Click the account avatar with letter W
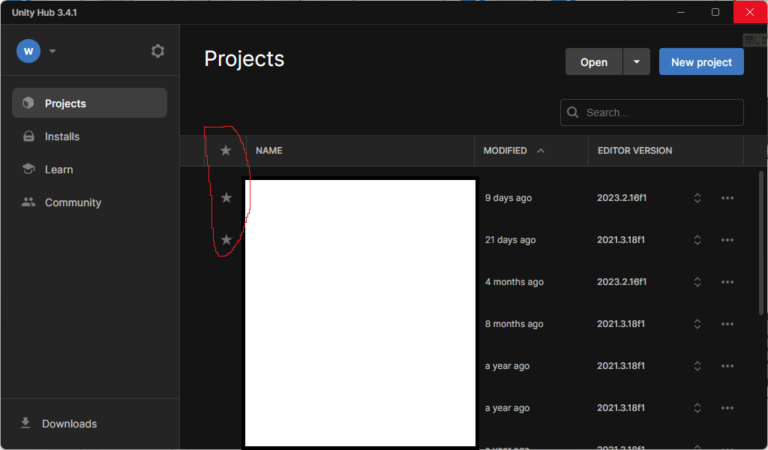 click(28, 51)
